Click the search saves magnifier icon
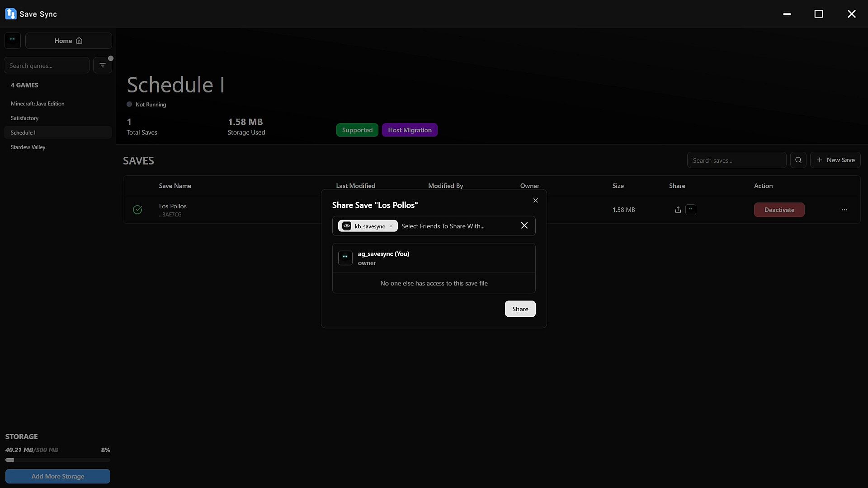The image size is (868, 488). [x=798, y=160]
